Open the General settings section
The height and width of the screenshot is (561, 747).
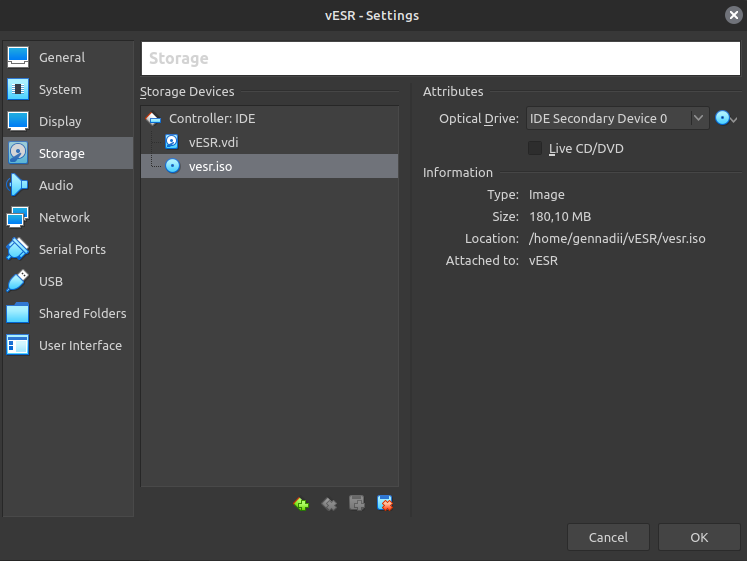(61, 58)
